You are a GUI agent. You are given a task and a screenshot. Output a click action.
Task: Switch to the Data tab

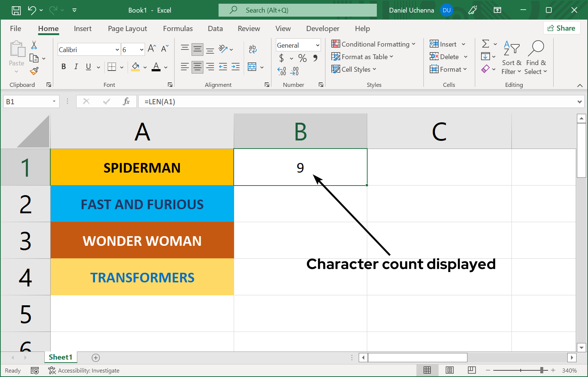[x=215, y=28]
